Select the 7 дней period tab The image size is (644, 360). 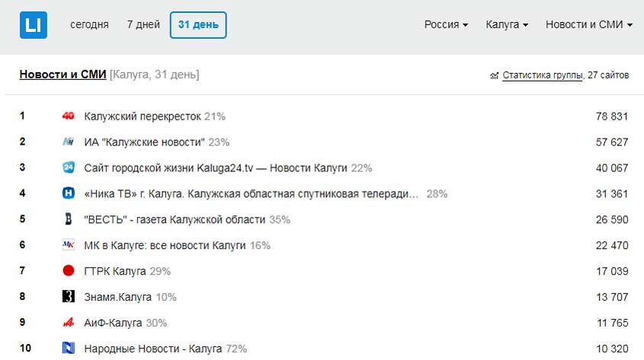(143, 25)
